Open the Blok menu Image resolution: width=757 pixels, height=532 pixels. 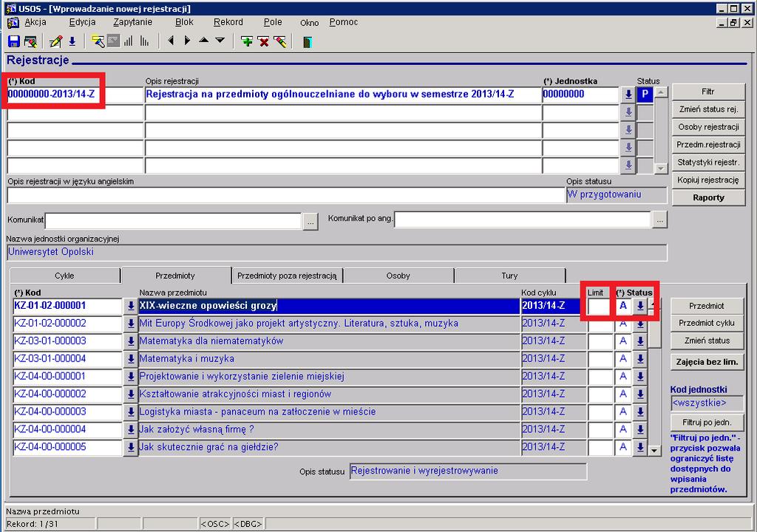184,22
